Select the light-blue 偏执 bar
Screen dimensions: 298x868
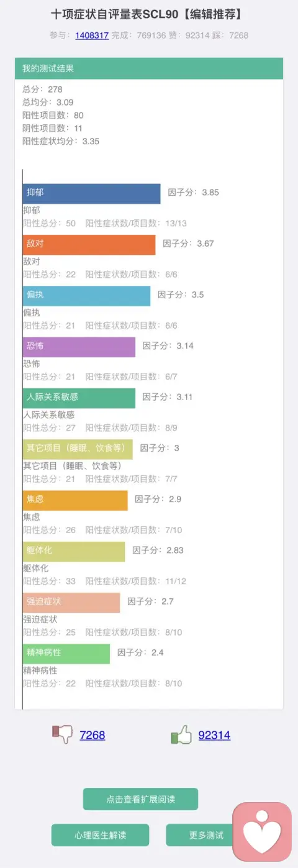tap(86, 296)
